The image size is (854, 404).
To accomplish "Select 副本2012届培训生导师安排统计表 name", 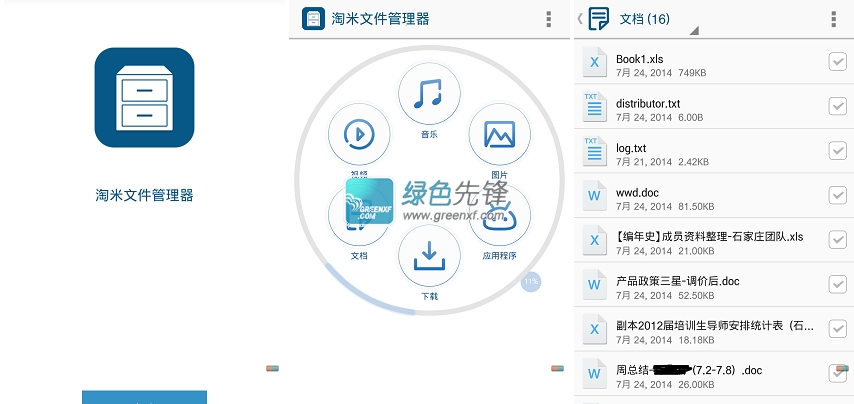I will pos(715,326).
